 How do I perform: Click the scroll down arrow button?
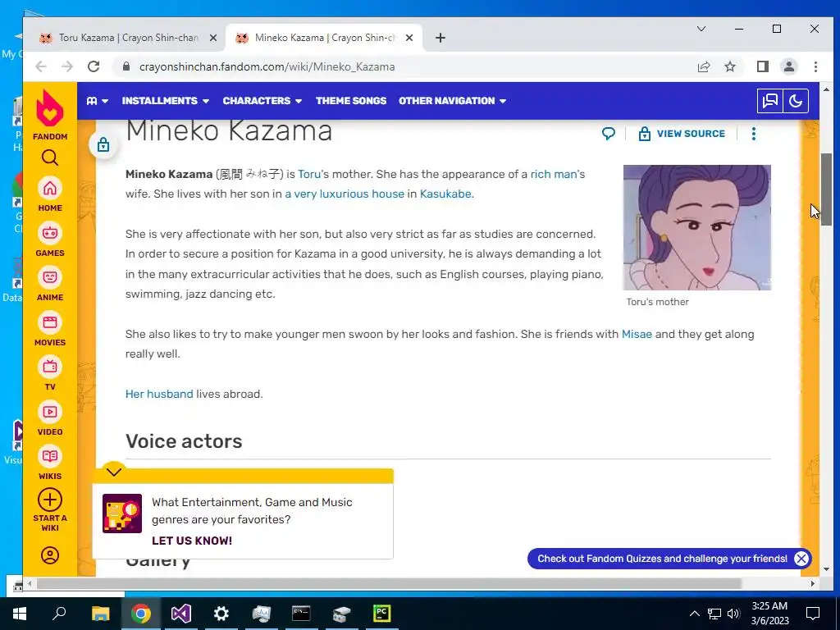click(x=826, y=569)
